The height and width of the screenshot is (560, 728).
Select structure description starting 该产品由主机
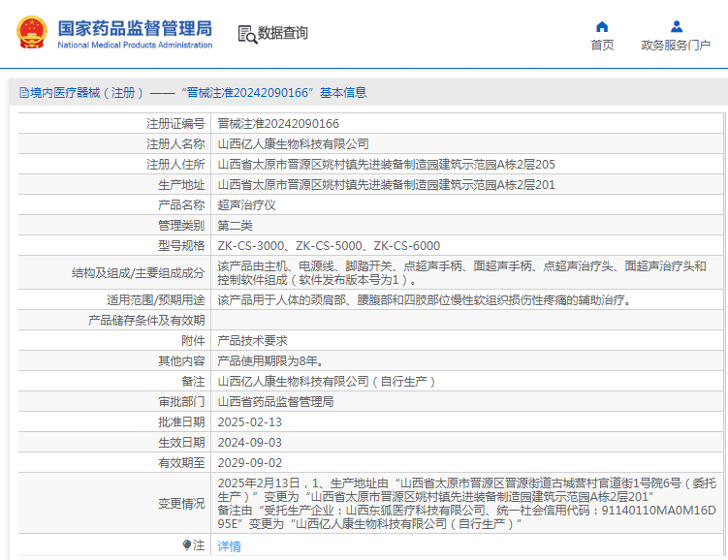pos(462,273)
